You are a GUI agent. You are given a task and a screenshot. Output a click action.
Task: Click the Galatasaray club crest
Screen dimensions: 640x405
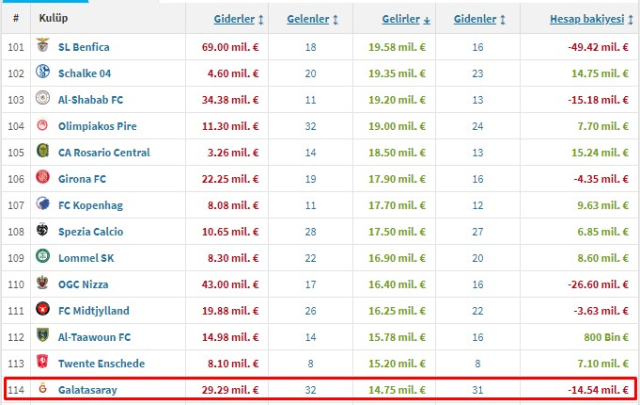(x=43, y=388)
